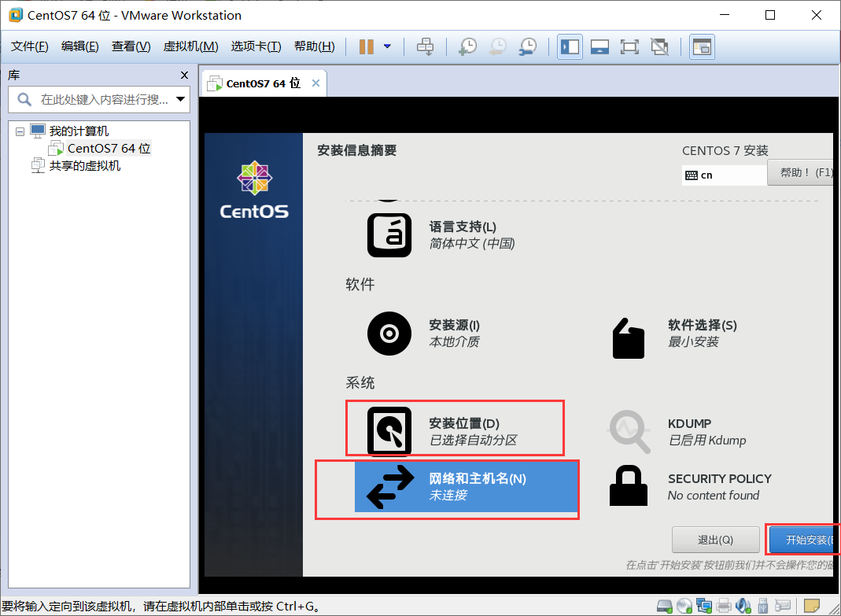Screen dimensions: 841x616
Task: Click the 退出(Q) quit button
Action: pyautogui.click(x=715, y=540)
